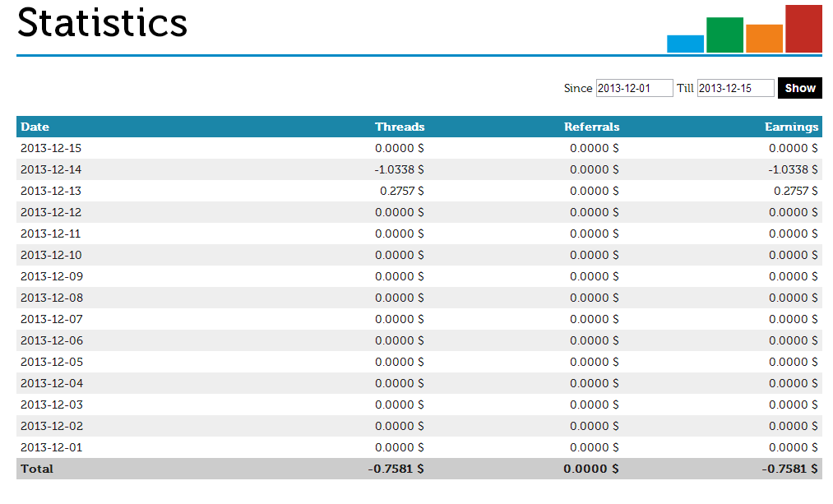Click the Total Earnings value -0.7581 $
The height and width of the screenshot is (504, 833).
789,469
